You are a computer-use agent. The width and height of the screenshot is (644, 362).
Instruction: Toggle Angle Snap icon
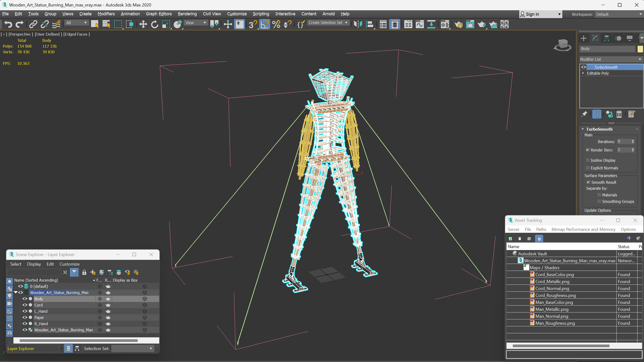(264, 24)
